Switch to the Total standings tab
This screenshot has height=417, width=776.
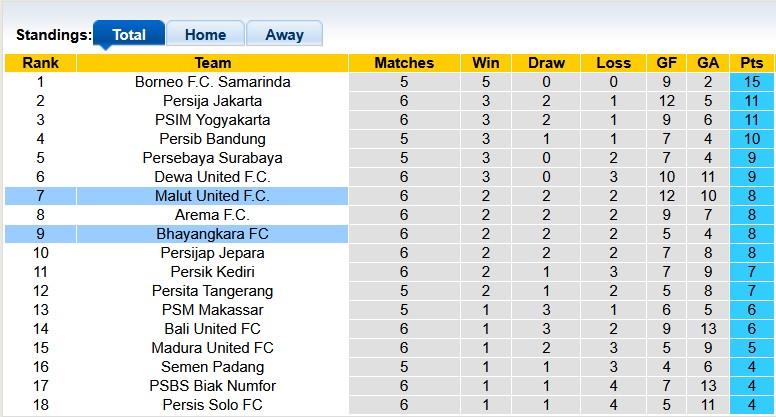click(129, 34)
